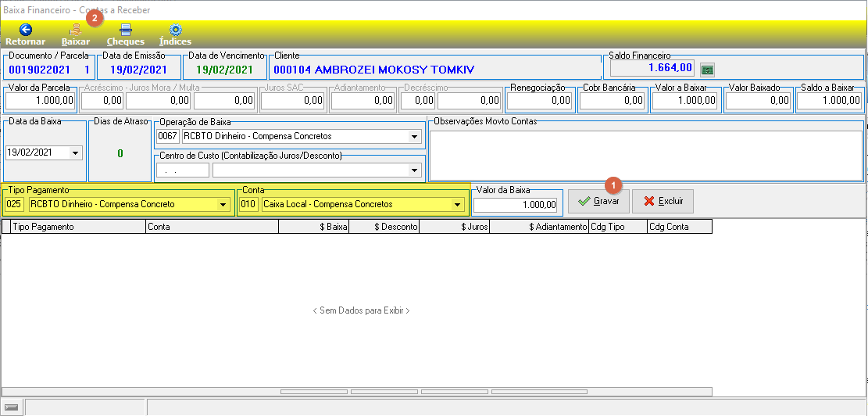
Task: Open the Cheques toolbar option
Action: tap(126, 35)
